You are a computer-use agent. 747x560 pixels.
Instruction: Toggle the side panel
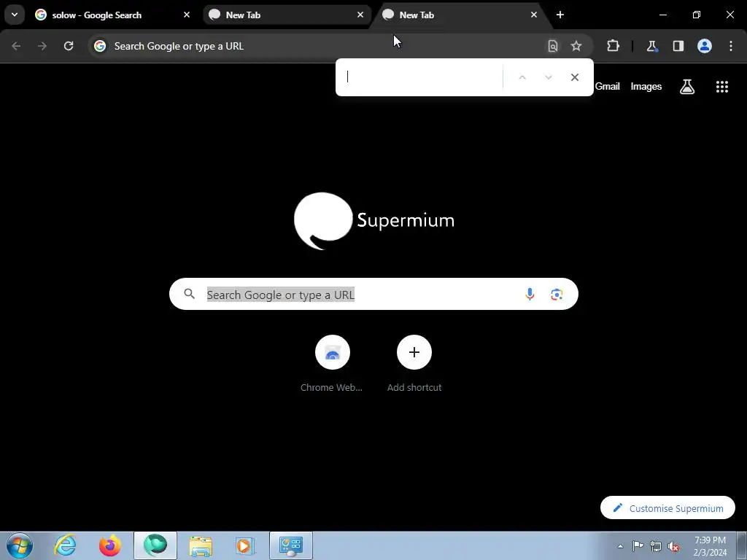(x=678, y=46)
